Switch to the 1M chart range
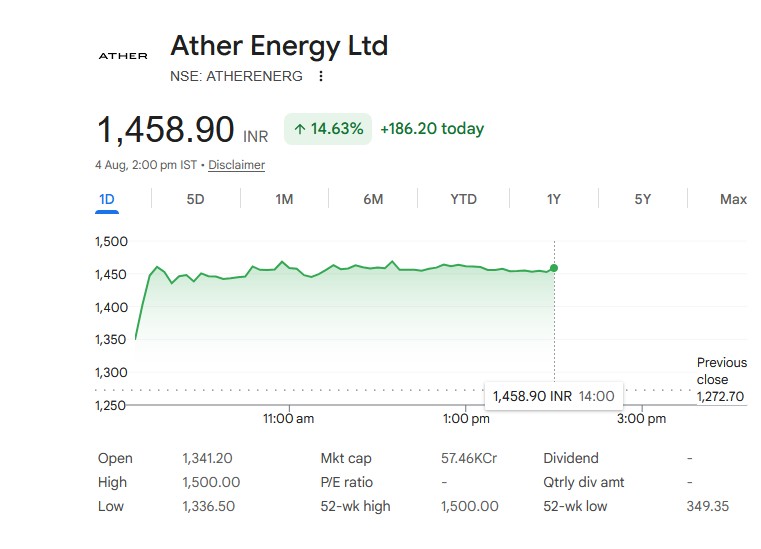The height and width of the screenshot is (549, 761). pos(284,200)
